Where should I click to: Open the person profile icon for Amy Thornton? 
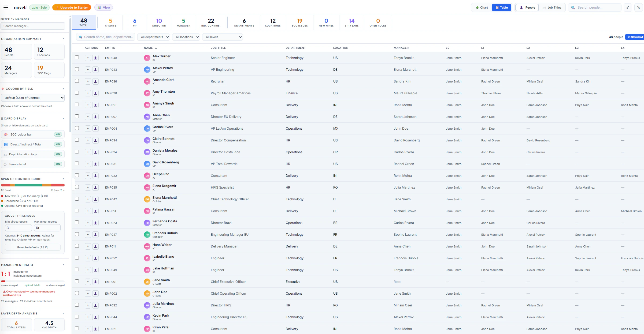pyautogui.click(x=95, y=93)
